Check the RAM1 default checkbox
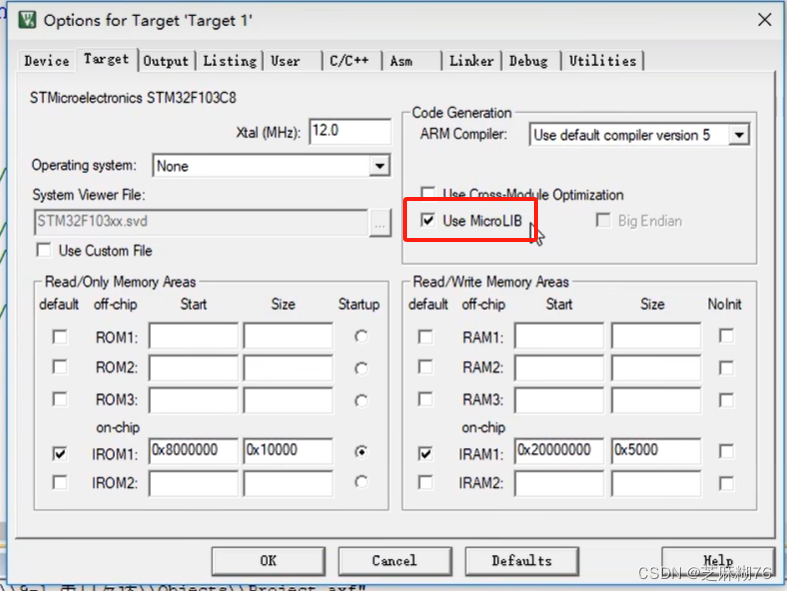Viewport: 787px width, 591px height. click(426, 336)
